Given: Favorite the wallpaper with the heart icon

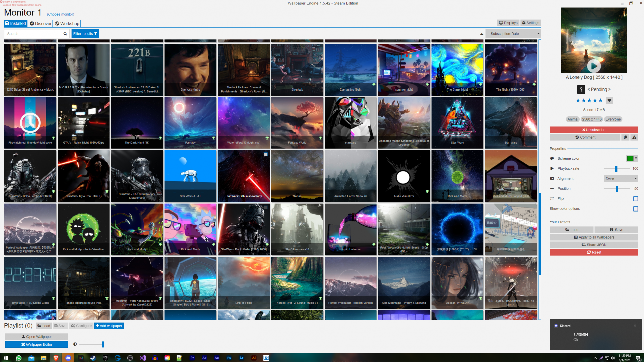Looking at the screenshot, I should [609, 100].
